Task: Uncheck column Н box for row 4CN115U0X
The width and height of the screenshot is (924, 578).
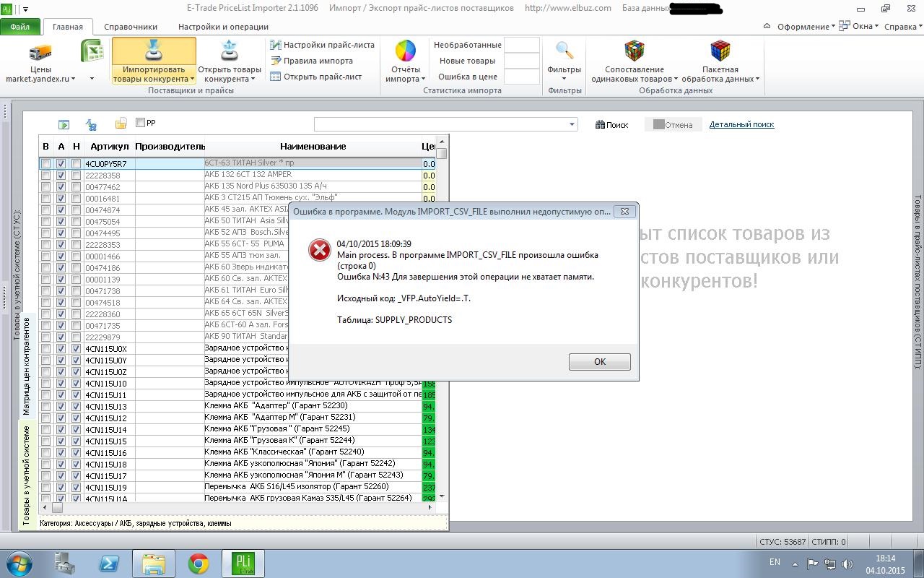Action: click(77, 349)
